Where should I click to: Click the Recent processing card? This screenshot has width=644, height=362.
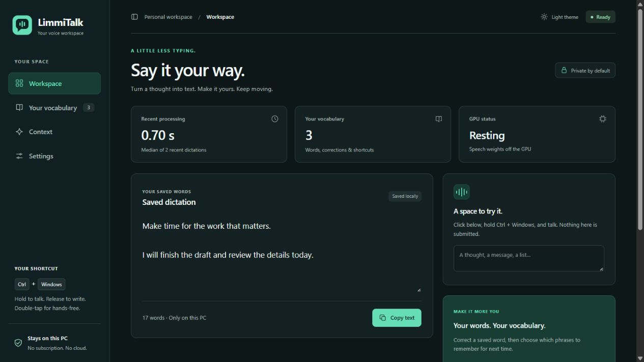[x=209, y=134]
